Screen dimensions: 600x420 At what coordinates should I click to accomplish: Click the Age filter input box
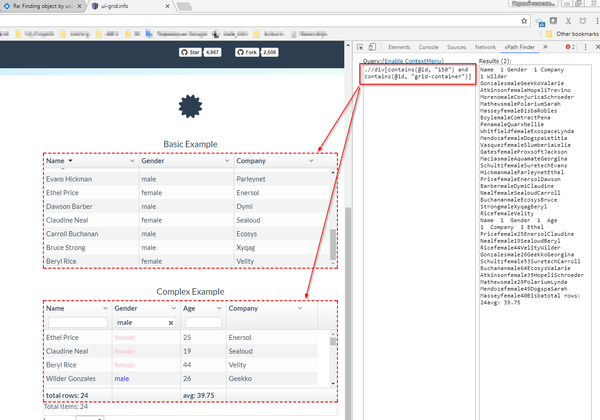pyautogui.click(x=203, y=322)
